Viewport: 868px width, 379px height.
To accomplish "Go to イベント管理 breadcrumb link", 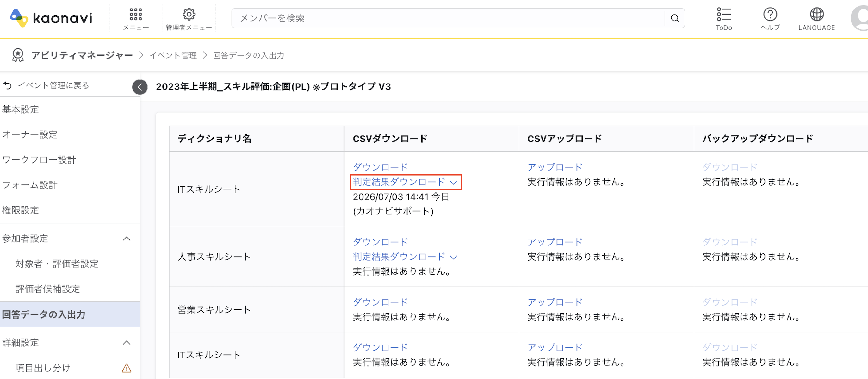I will (173, 55).
